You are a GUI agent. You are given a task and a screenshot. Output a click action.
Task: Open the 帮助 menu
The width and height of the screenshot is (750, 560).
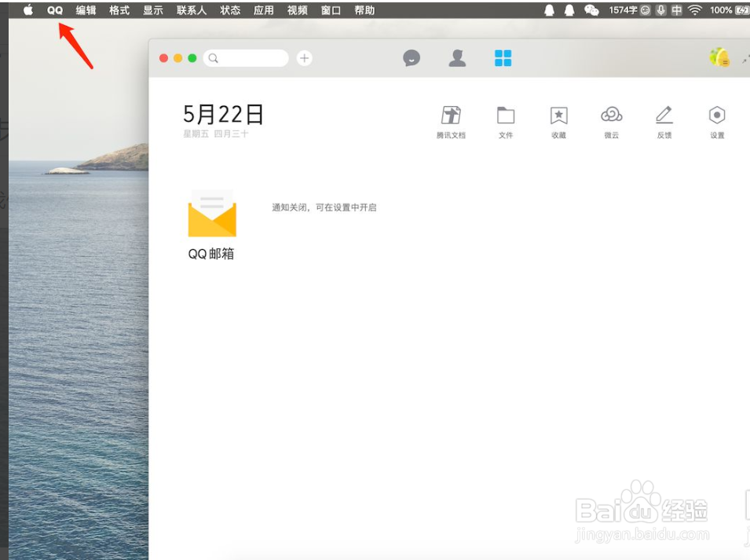(x=364, y=10)
